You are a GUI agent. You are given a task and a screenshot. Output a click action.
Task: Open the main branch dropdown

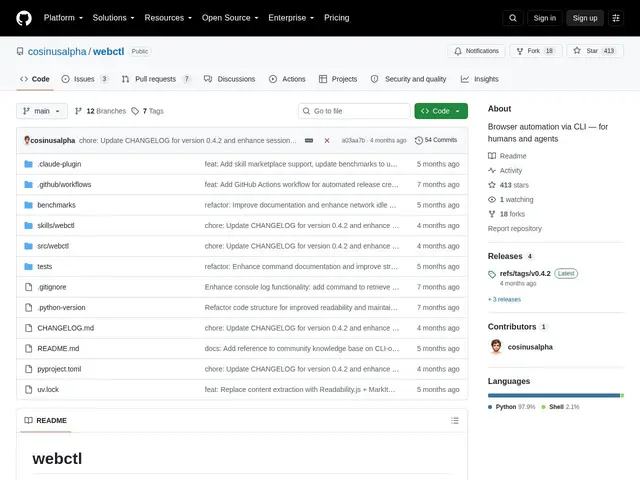[x=42, y=111]
